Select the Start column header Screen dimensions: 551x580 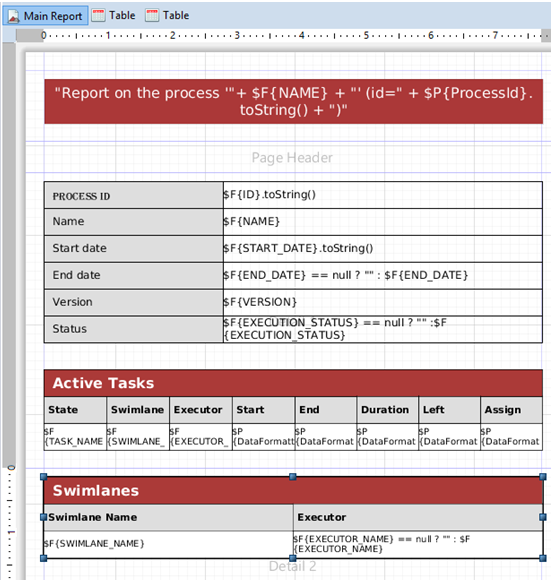coord(264,410)
